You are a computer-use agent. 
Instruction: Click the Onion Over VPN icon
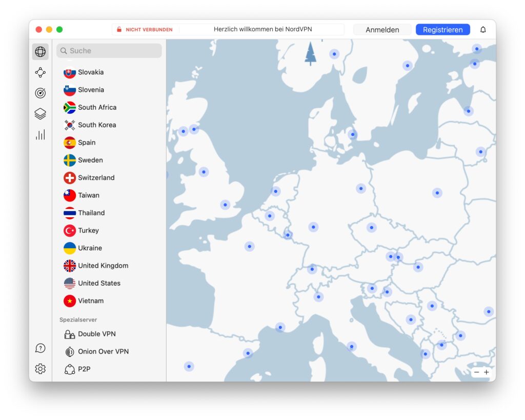70,352
